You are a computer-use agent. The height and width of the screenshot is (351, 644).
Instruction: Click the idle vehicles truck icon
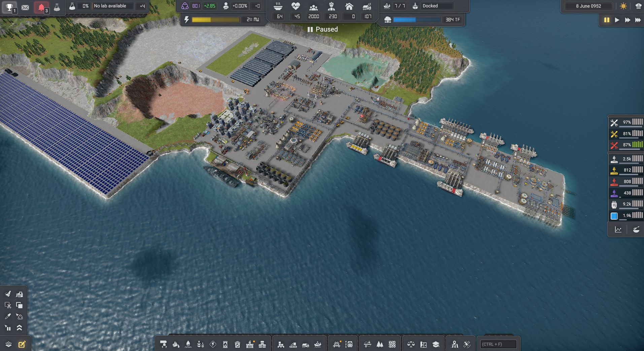[367, 6]
